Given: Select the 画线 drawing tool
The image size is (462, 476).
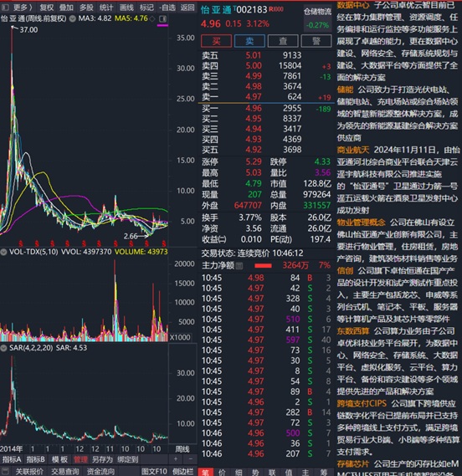Looking at the screenshot, I should [x=126, y=8].
